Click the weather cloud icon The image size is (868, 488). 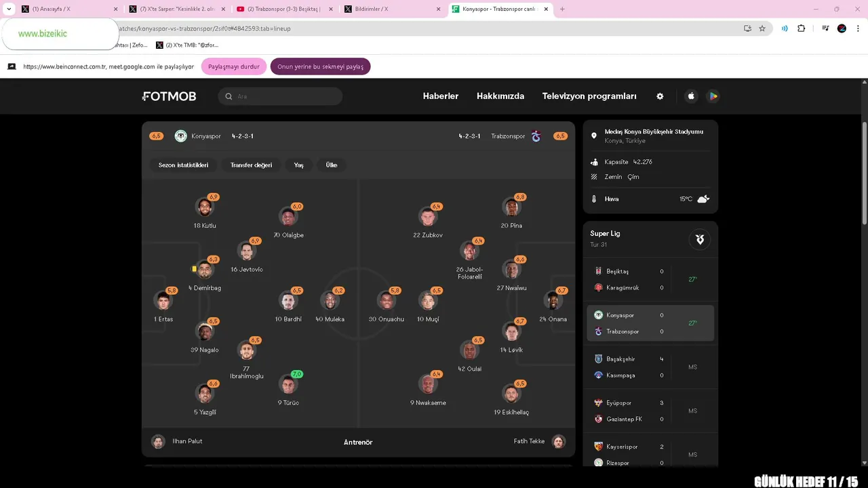coord(703,199)
